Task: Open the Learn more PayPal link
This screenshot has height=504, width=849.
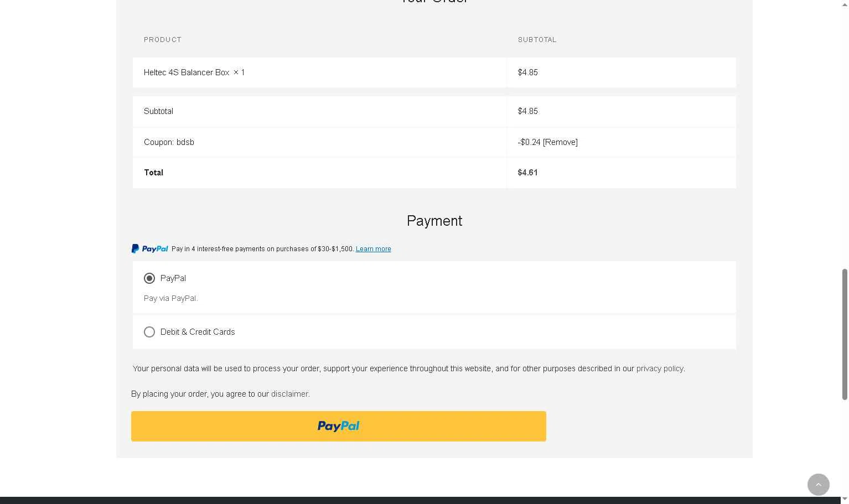Action: (x=373, y=249)
